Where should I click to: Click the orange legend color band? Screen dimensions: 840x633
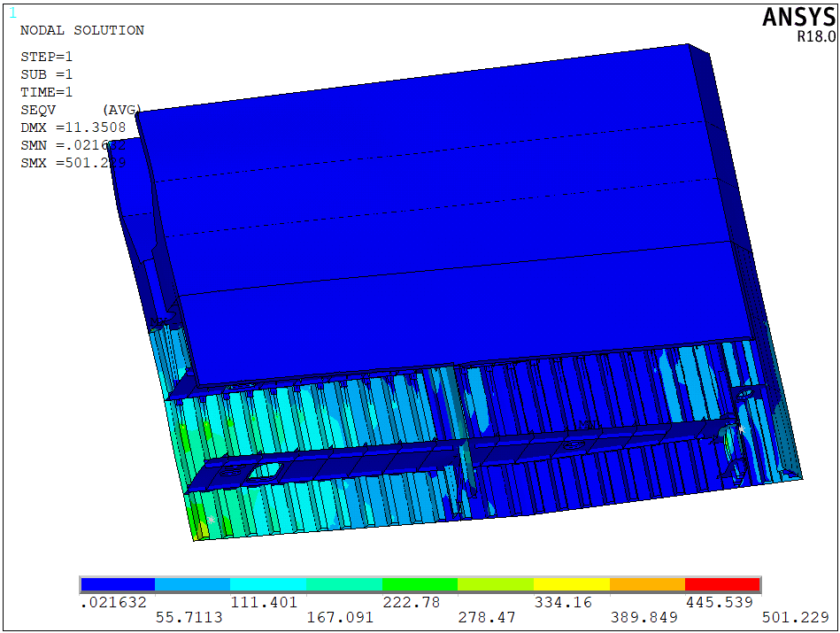click(x=647, y=584)
